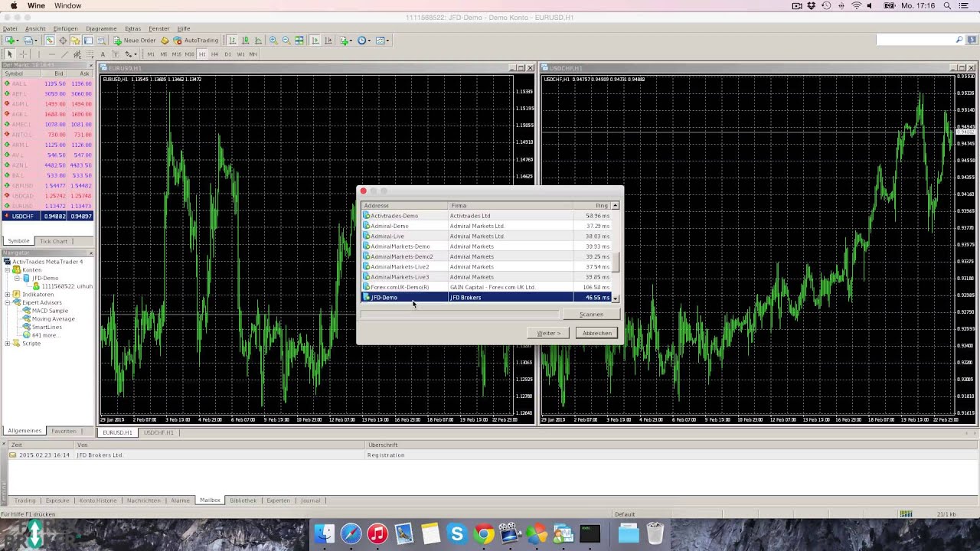The image size is (980, 551).
Task: Select the Forex.comUK-Demo(R) server row
Action: 486,287
